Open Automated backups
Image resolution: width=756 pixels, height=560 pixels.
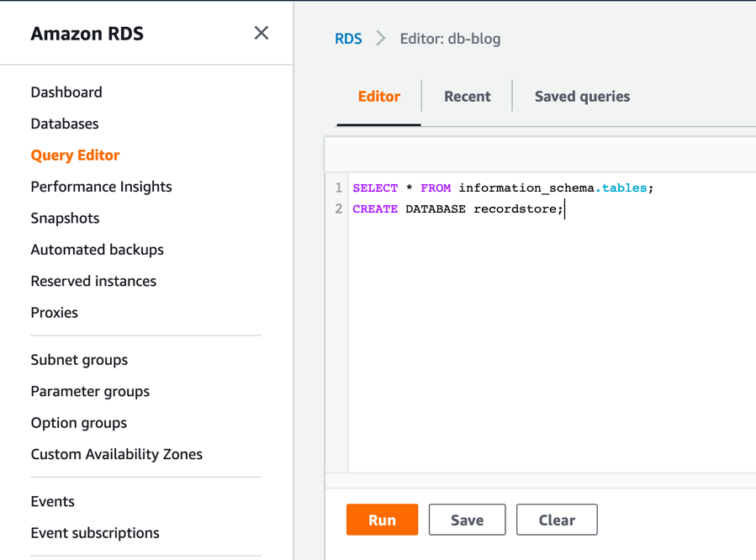coord(97,249)
